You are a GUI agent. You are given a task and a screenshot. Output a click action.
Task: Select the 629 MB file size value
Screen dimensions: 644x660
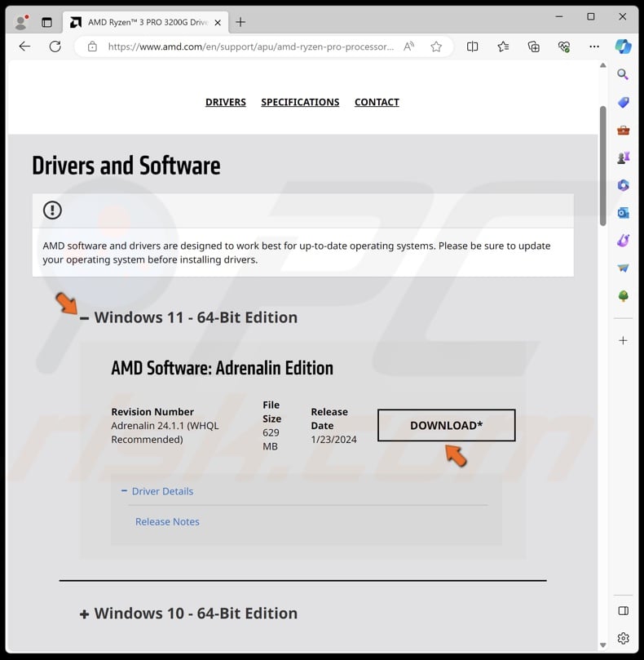tap(271, 440)
